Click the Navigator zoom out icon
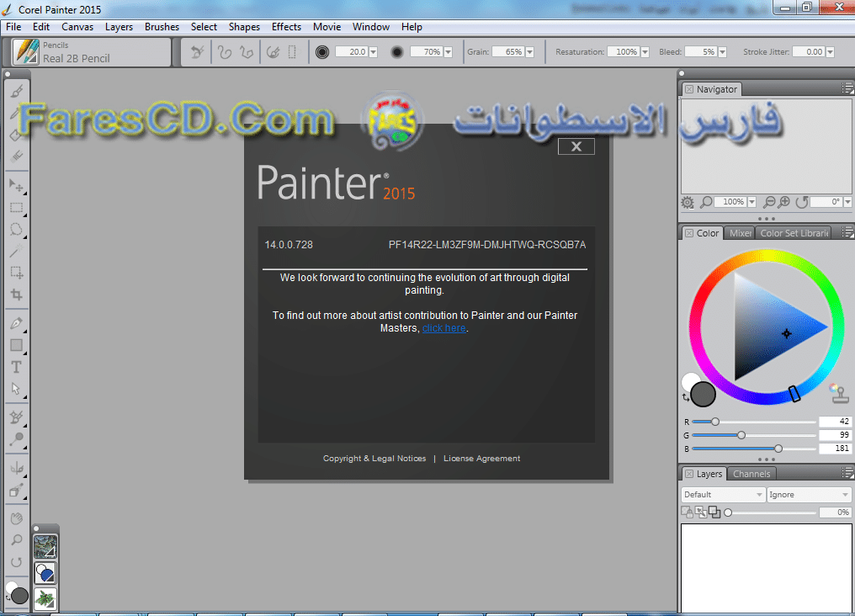This screenshot has width=855, height=616. point(769,202)
